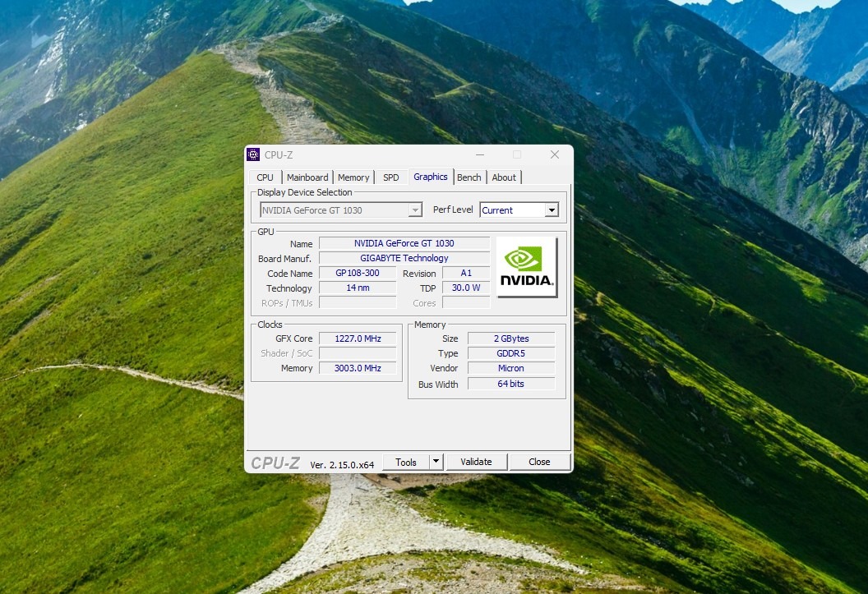Open the Bench tab

(x=469, y=177)
